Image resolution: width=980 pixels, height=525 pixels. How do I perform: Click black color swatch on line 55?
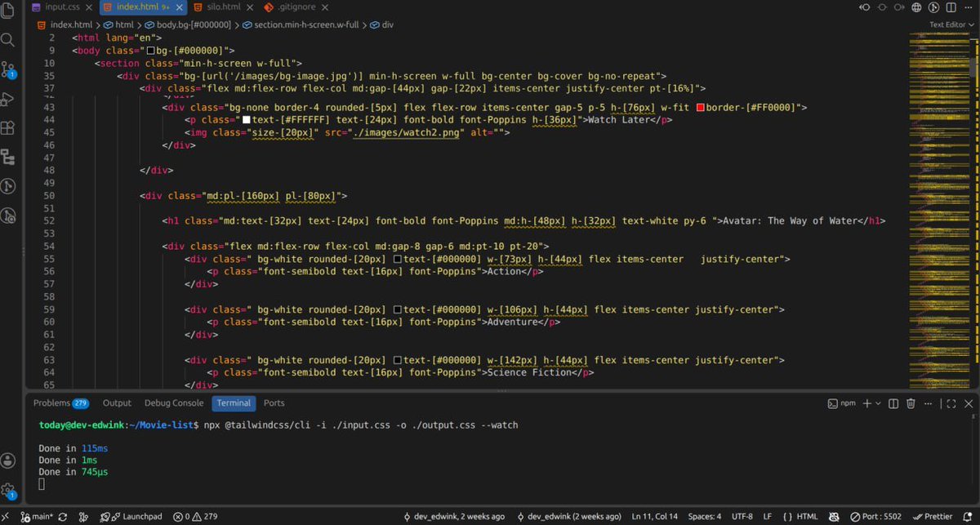pos(397,259)
